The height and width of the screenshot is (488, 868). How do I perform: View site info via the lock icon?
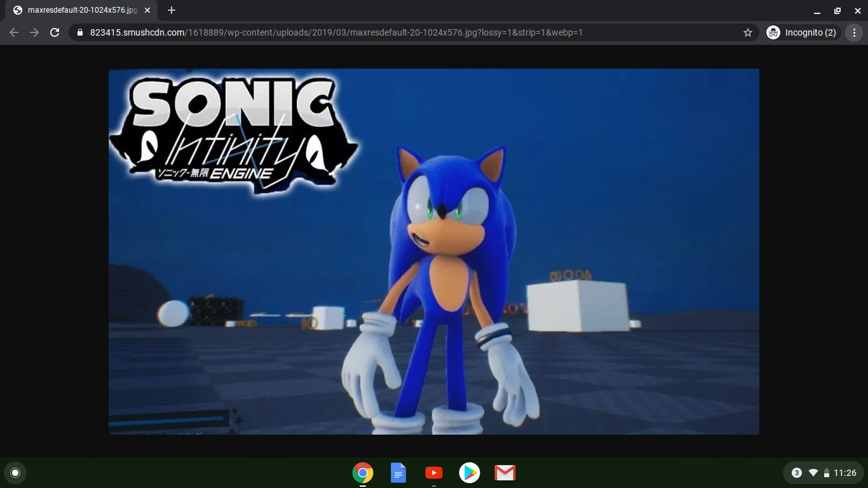coord(80,32)
